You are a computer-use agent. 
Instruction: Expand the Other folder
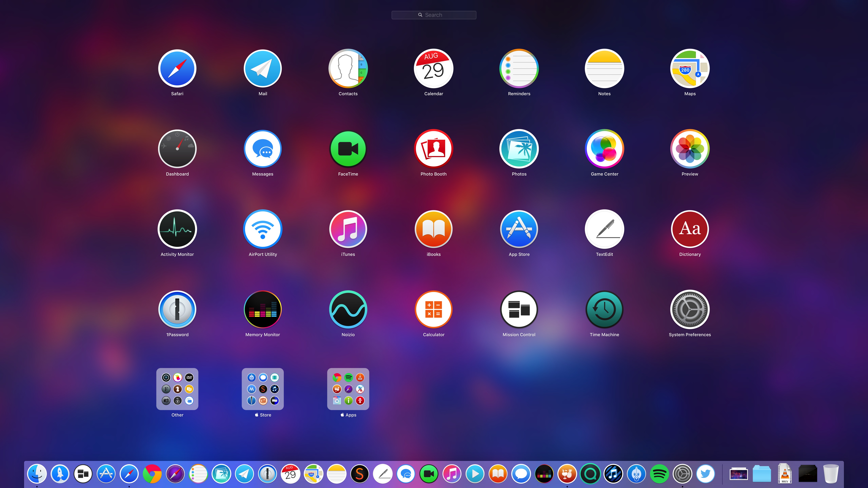pos(177,389)
